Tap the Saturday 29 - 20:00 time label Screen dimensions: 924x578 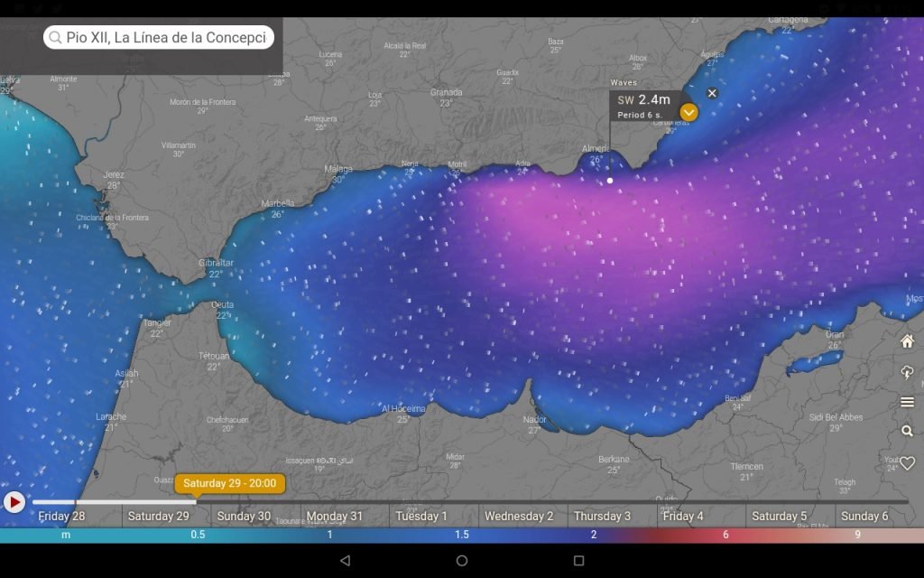[229, 483]
